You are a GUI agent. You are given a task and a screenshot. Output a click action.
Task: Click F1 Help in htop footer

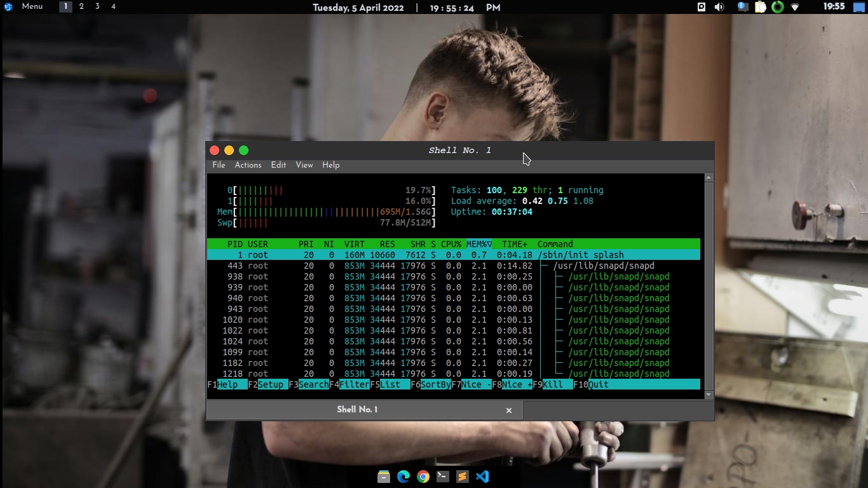pyautogui.click(x=227, y=384)
